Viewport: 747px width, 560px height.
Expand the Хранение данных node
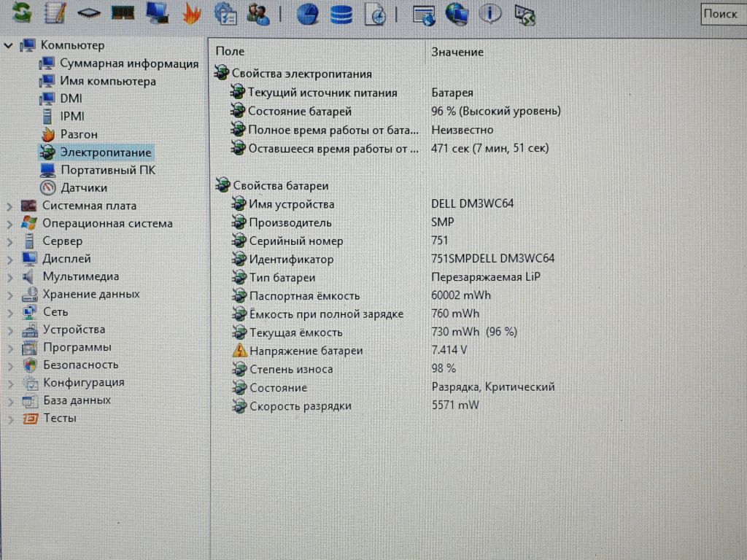(x=9, y=295)
